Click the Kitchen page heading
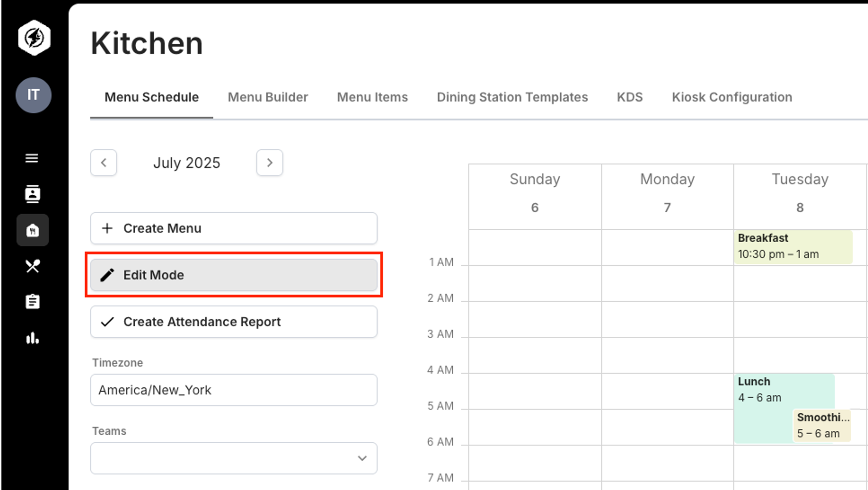The height and width of the screenshot is (490, 868). click(x=146, y=43)
